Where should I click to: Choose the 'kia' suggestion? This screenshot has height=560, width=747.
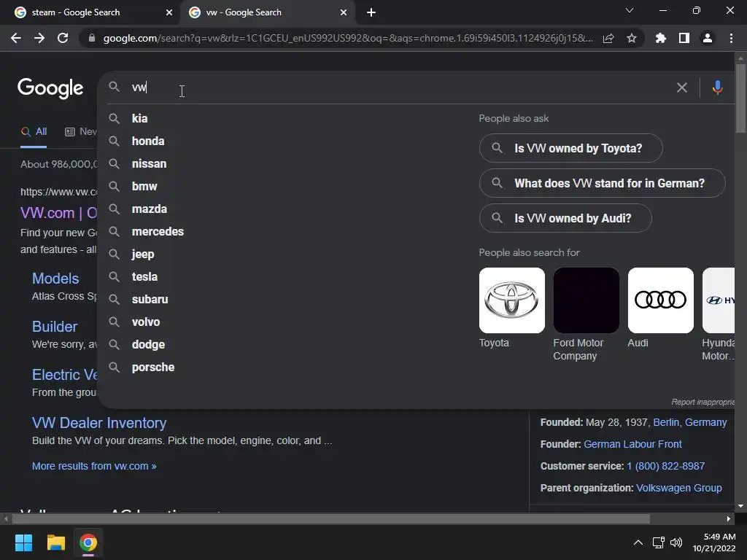139,118
